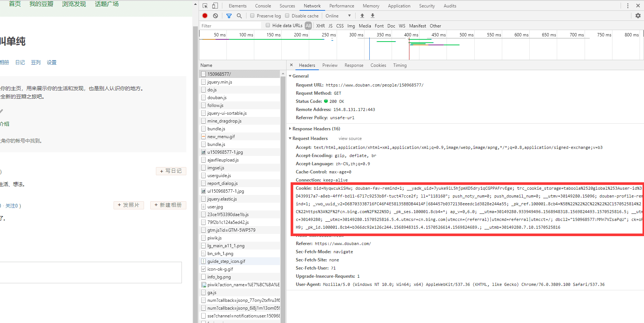The image size is (644, 323).
Task: Check the Hide data URLs option
Action: [268, 25]
